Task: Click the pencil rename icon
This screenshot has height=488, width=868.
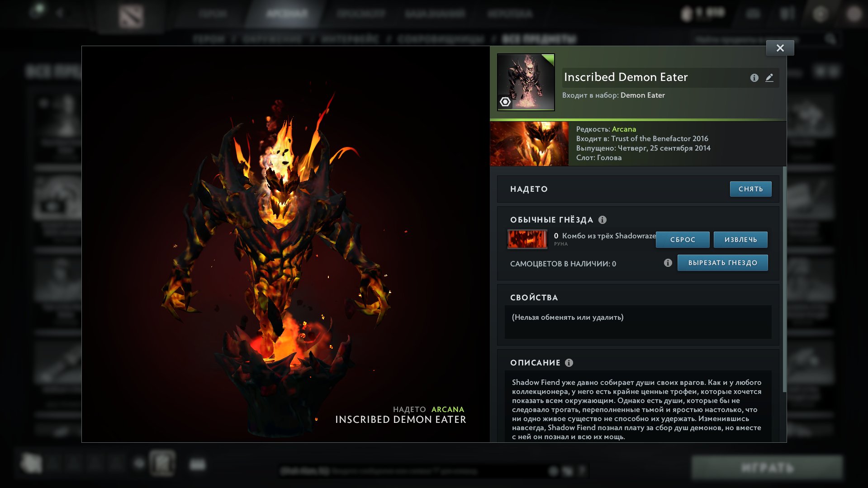Action: pyautogui.click(x=769, y=78)
